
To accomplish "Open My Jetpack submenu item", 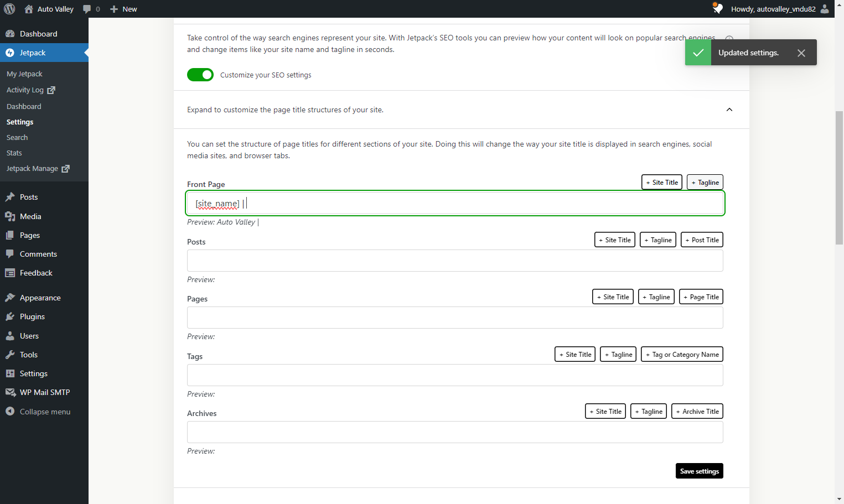I will click(24, 74).
